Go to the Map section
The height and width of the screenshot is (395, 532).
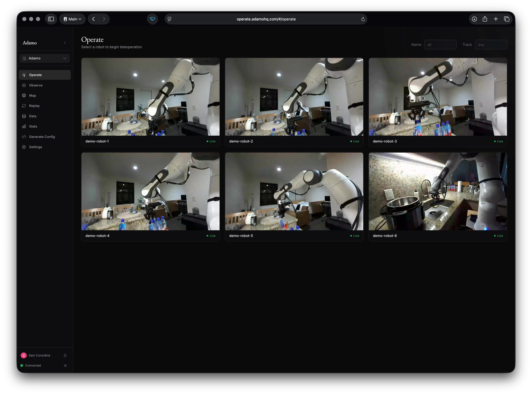45,95
